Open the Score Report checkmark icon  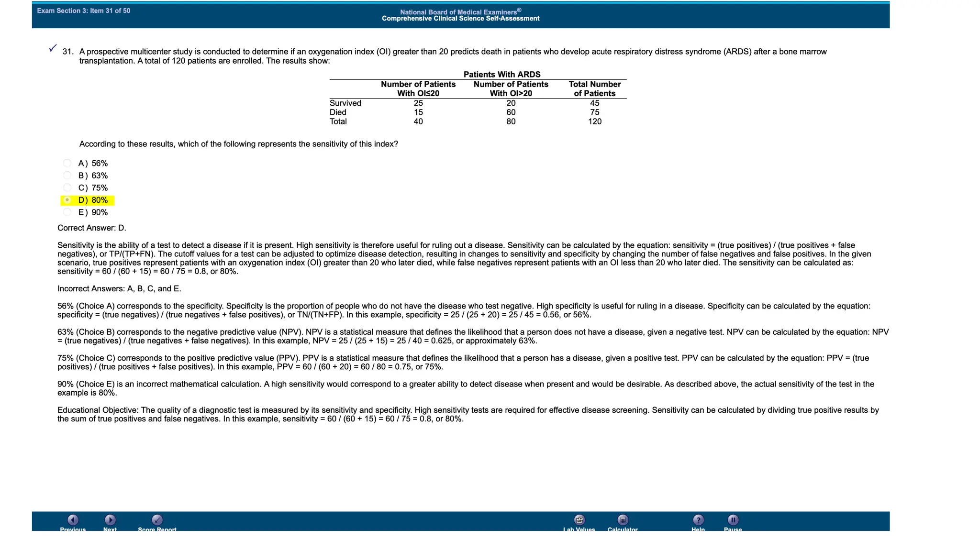click(x=157, y=520)
